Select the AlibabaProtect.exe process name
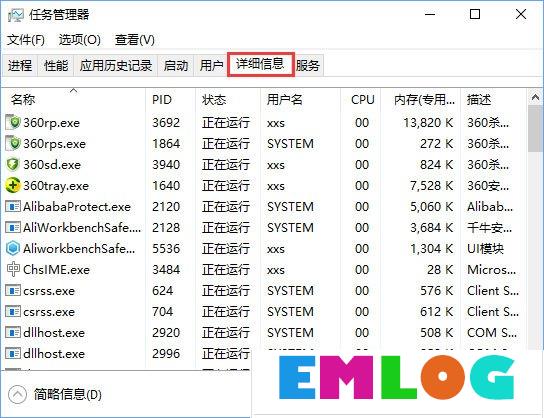544x418 pixels. tap(77, 207)
